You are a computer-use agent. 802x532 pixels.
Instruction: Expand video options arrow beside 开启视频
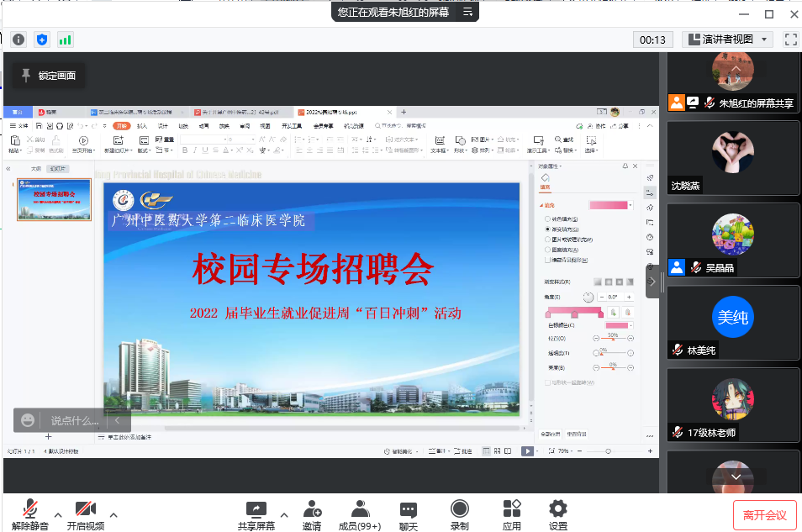point(113,514)
